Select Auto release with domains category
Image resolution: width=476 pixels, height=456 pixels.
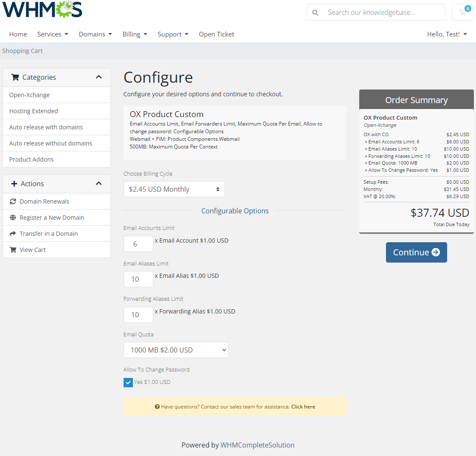tap(57, 127)
